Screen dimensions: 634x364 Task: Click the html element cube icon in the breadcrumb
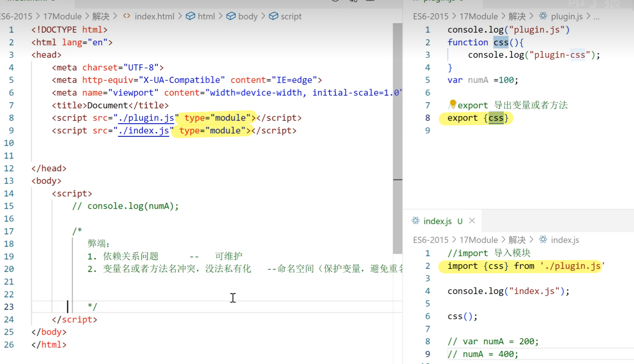click(190, 16)
